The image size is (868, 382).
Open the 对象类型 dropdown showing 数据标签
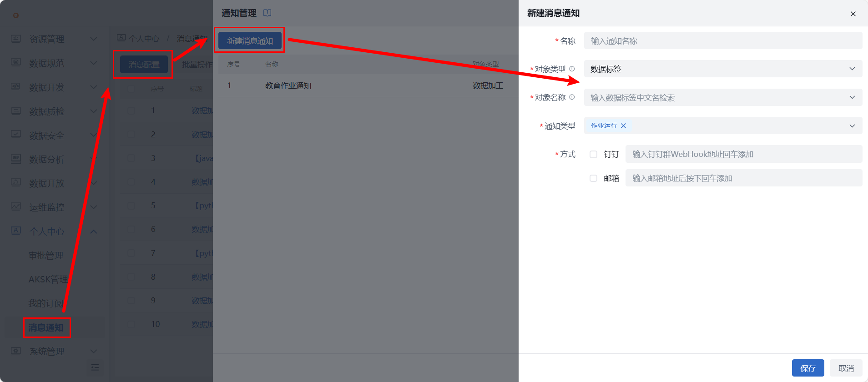[723, 69]
